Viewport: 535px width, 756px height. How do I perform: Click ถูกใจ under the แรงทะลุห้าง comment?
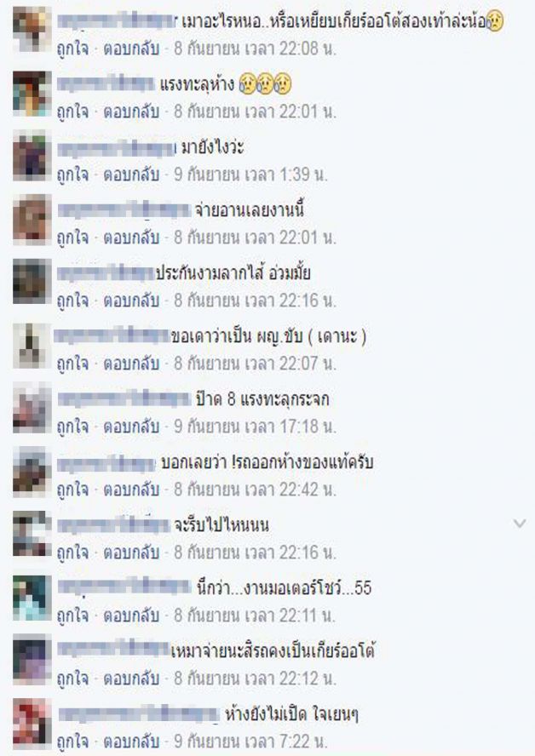73,112
